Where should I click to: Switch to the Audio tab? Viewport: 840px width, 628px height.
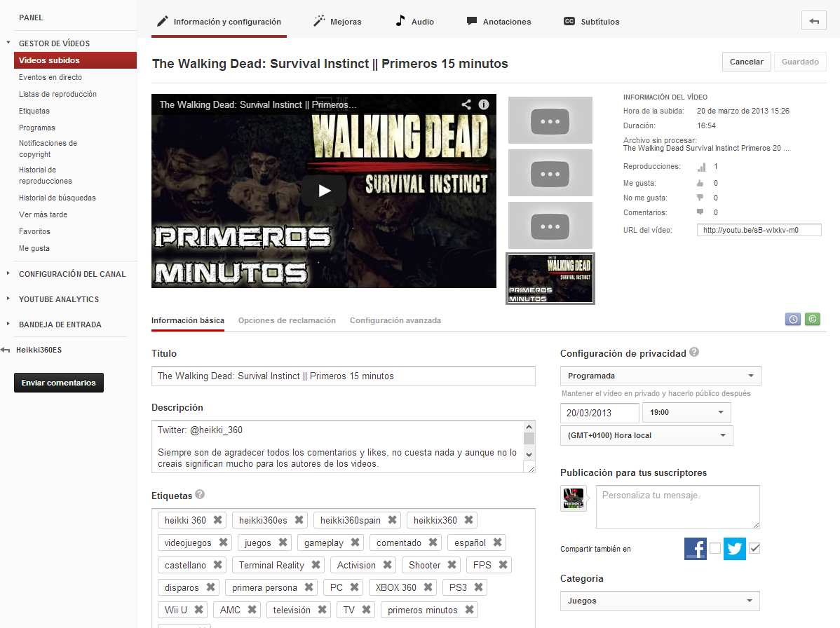[414, 22]
